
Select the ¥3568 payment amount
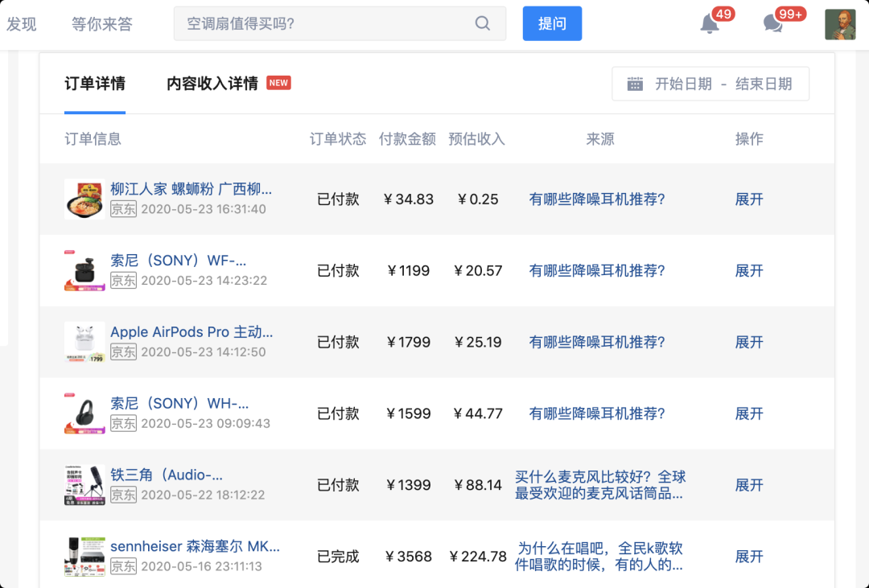tap(408, 557)
